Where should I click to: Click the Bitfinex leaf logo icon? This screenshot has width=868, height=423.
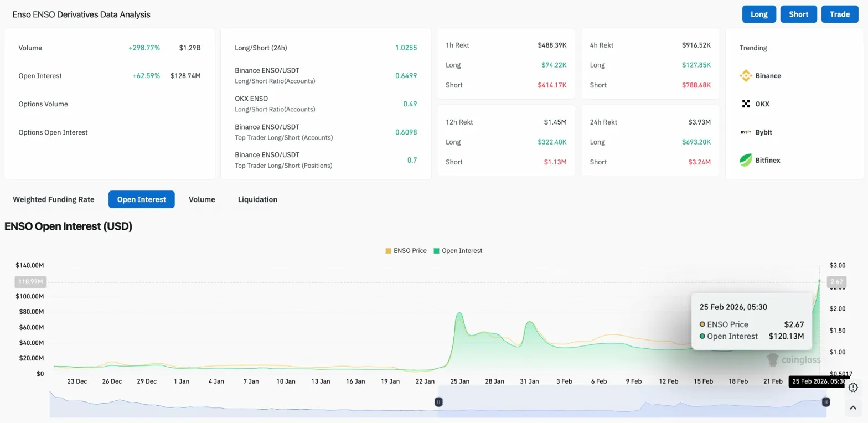pyautogui.click(x=746, y=161)
